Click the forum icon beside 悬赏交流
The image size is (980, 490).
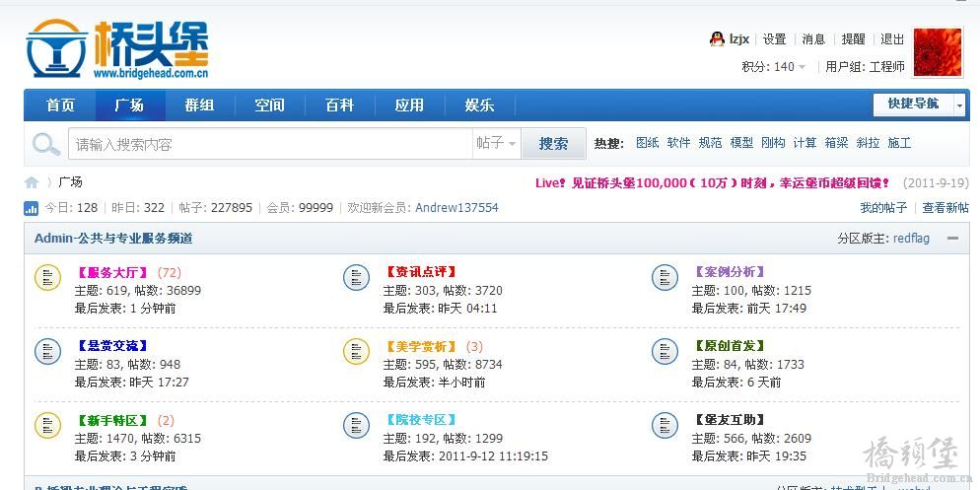[x=47, y=351]
